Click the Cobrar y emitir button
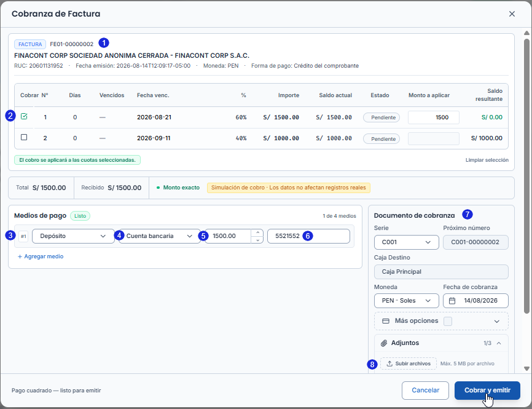Image resolution: width=532 pixels, height=409 pixels. [x=487, y=391]
